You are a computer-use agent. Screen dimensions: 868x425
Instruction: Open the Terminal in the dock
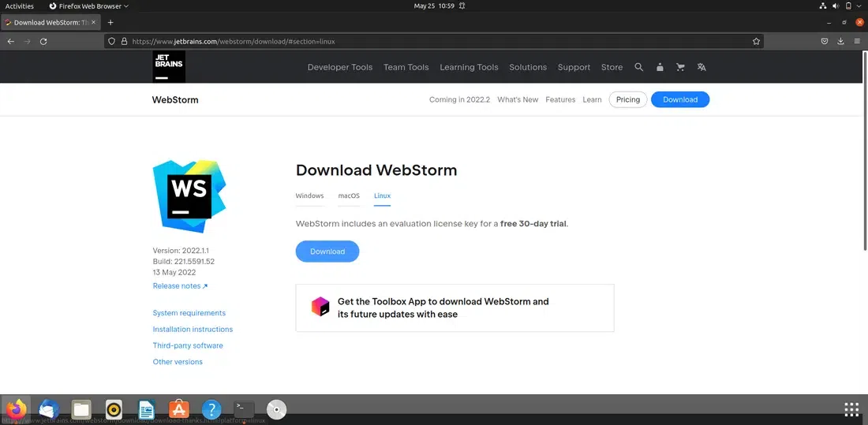pos(244,409)
